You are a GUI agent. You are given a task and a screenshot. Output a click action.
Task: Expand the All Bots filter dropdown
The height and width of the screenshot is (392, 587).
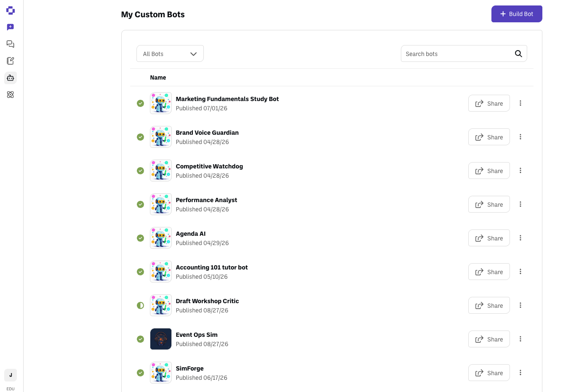point(170,53)
